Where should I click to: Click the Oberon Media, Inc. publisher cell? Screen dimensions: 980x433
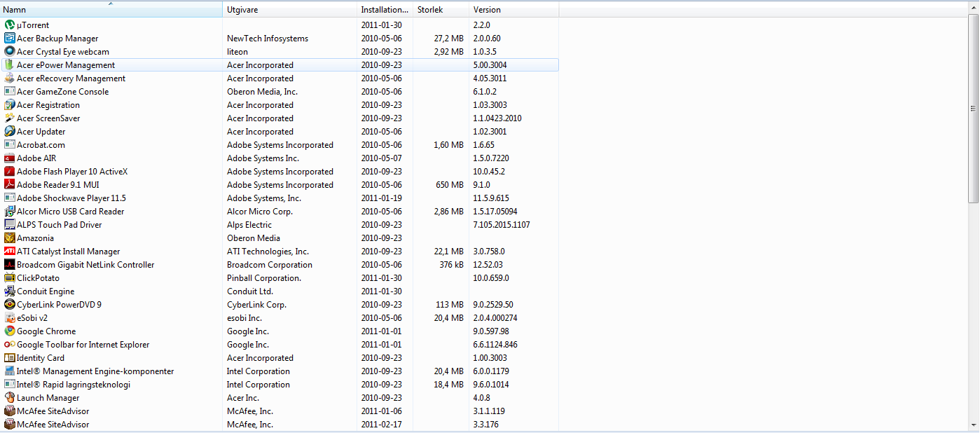click(x=262, y=92)
